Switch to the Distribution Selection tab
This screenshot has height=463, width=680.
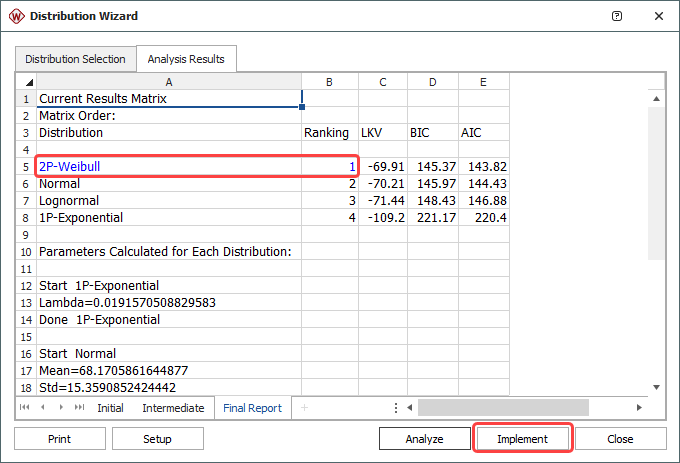(75, 59)
